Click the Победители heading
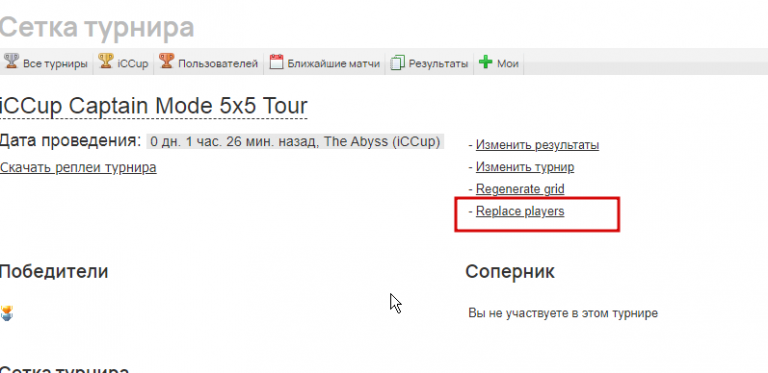 (54, 271)
